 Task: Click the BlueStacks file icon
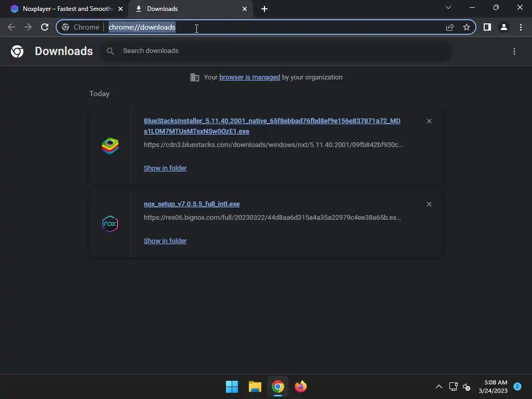[110, 146]
